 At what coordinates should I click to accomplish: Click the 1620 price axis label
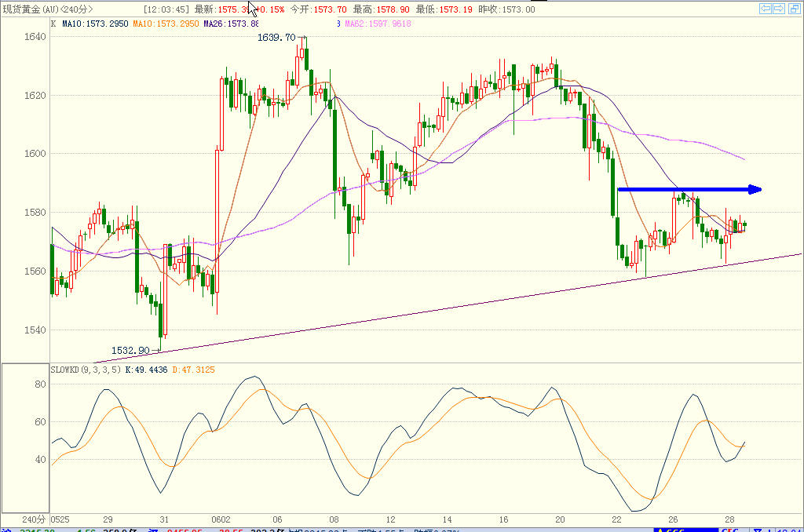(x=35, y=95)
